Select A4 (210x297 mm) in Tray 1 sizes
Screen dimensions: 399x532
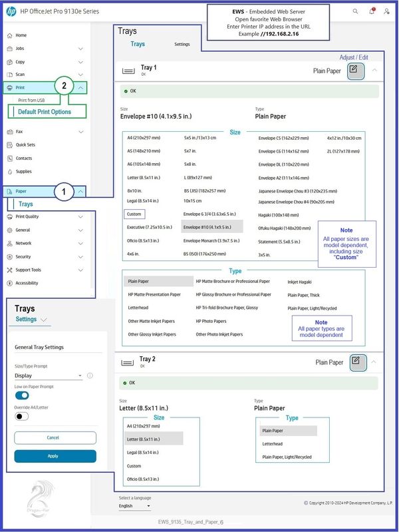tap(144, 138)
